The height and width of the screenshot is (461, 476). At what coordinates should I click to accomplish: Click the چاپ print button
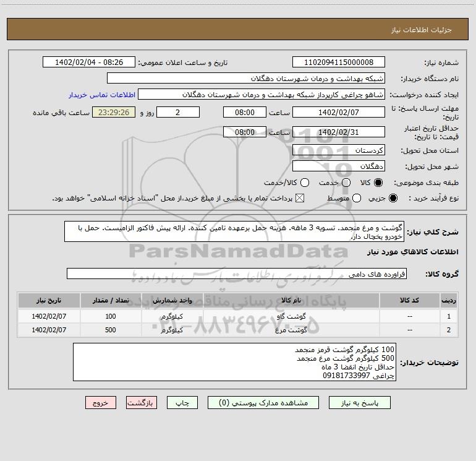click(182, 403)
